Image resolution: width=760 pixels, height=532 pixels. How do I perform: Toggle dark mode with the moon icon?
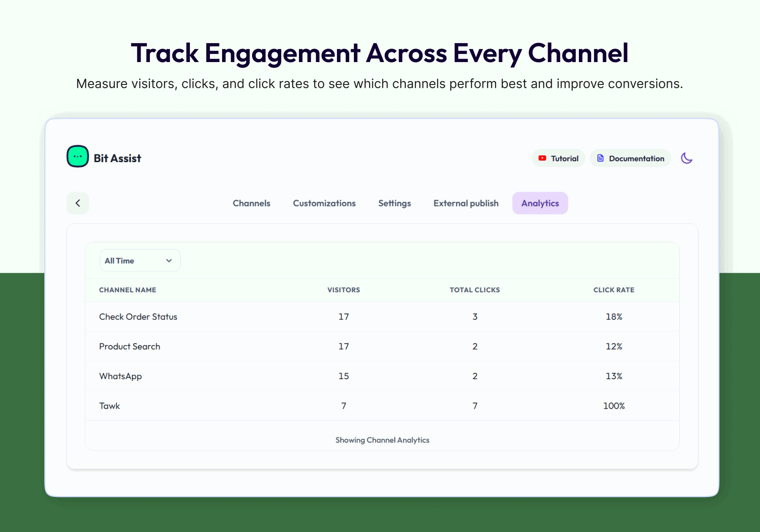[x=687, y=158]
